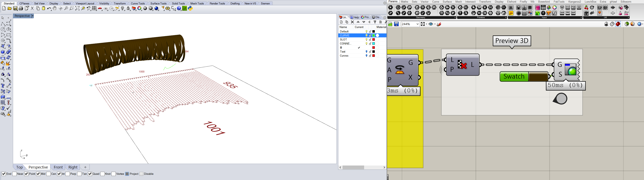Click the Text tool icon in Primitive panel
The image size is (644, 180).
466,13
